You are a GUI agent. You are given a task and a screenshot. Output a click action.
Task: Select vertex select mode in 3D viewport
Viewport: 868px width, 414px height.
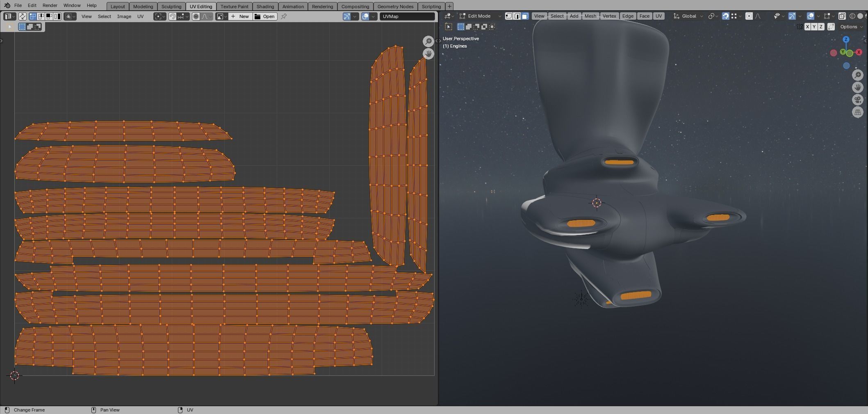coord(509,16)
